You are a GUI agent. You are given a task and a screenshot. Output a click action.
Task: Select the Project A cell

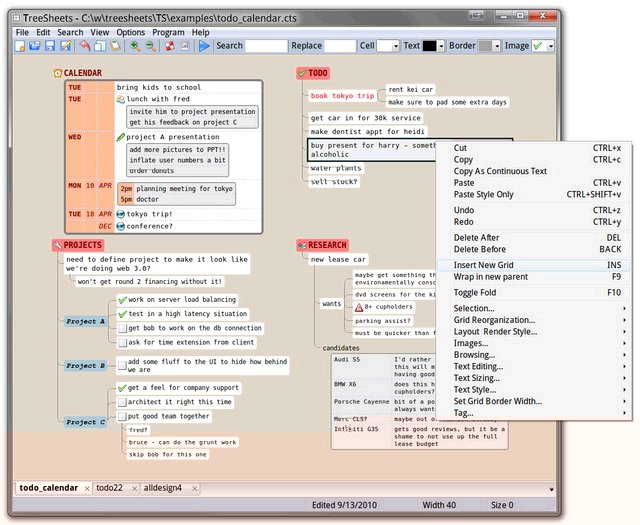pyautogui.click(x=85, y=322)
